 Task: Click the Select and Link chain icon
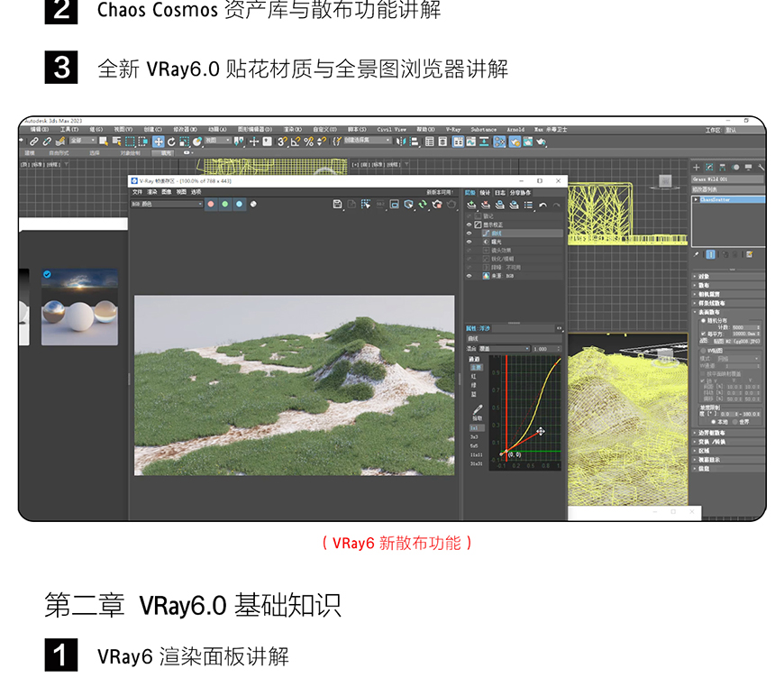34,142
